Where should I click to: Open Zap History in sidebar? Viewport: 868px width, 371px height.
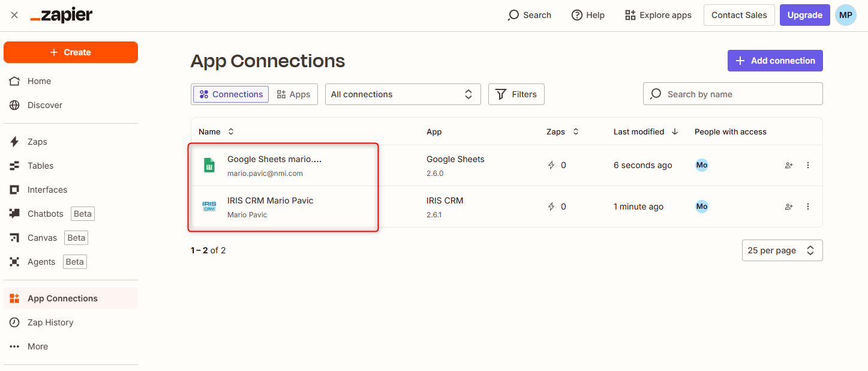click(71, 322)
